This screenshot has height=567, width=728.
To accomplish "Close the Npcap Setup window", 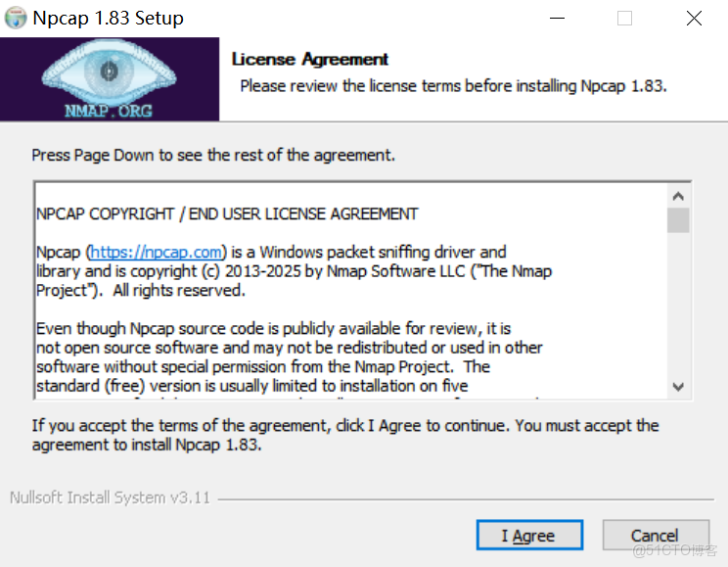I will tap(694, 18).
